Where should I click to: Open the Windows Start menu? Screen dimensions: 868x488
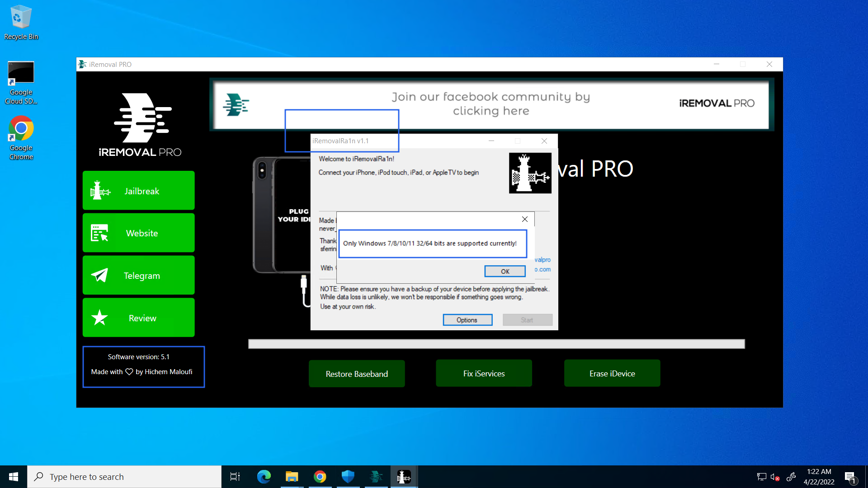(14, 477)
